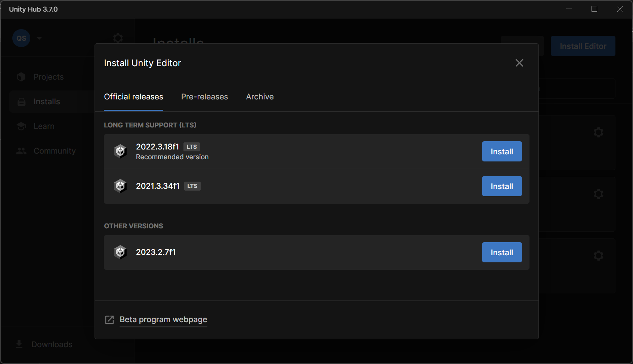Open the Learn section in sidebar
Image resolution: width=633 pixels, height=364 pixels.
[x=44, y=126]
